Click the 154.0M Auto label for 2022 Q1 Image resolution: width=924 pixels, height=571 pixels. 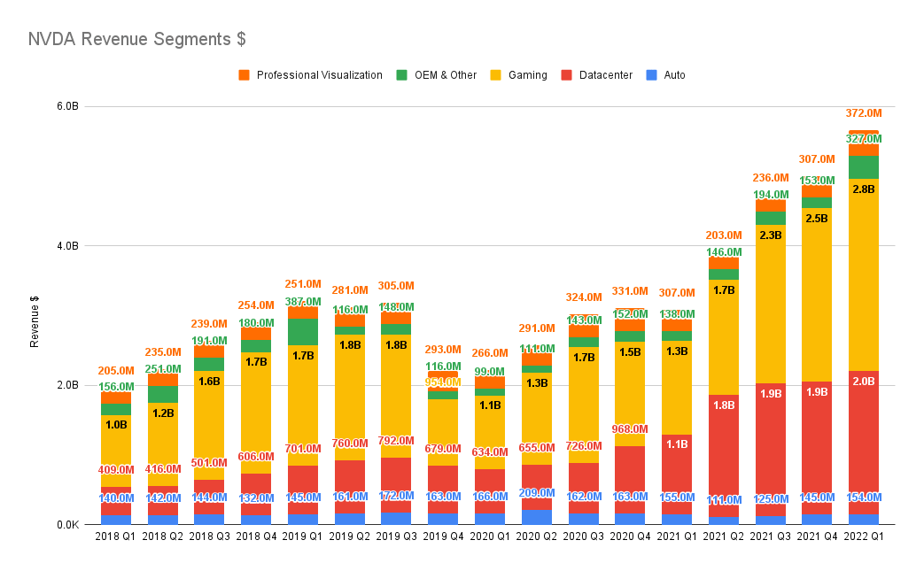[864, 498]
